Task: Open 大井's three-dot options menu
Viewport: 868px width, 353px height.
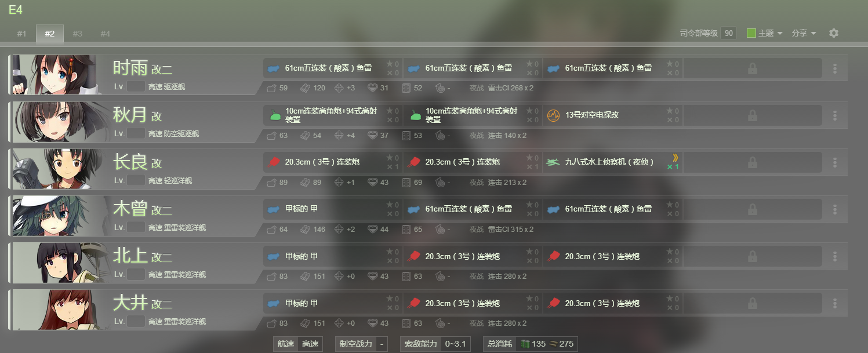Action: pyautogui.click(x=835, y=303)
